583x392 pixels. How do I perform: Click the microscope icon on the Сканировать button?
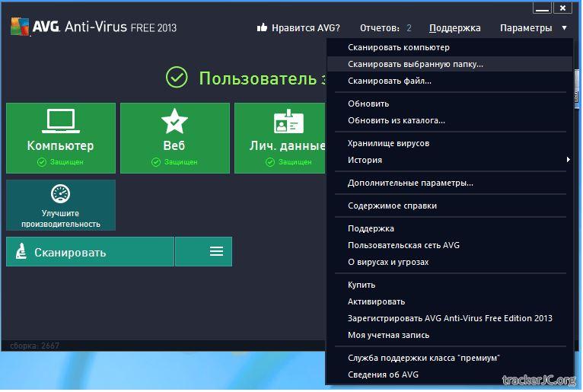point(21,252)
